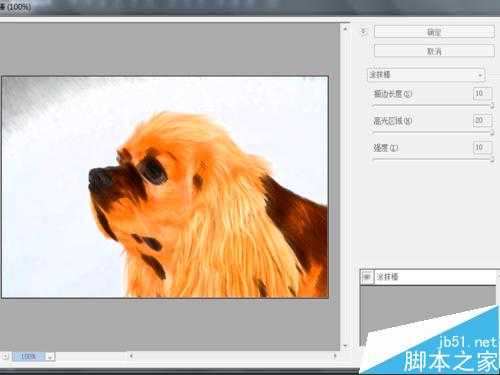Click the 强度 intensity slider
Viewport: 500px width, 375px height.
click(x=433, y=160)
